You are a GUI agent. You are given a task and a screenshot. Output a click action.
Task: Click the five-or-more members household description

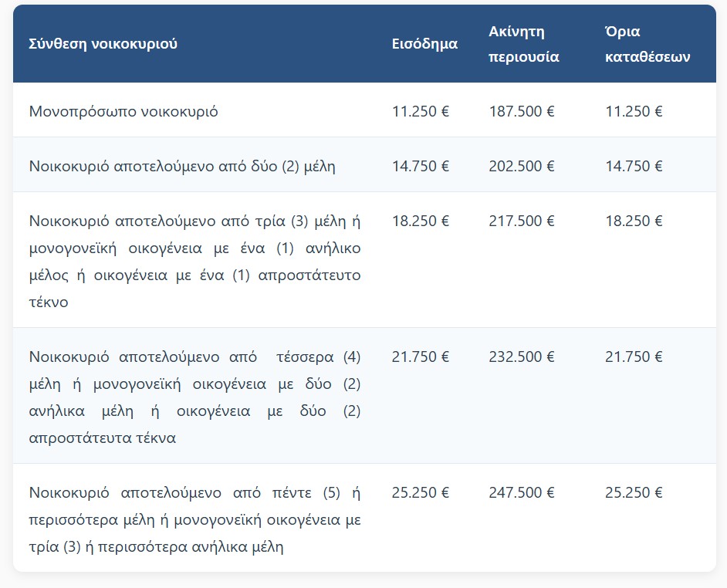(194, 519)
